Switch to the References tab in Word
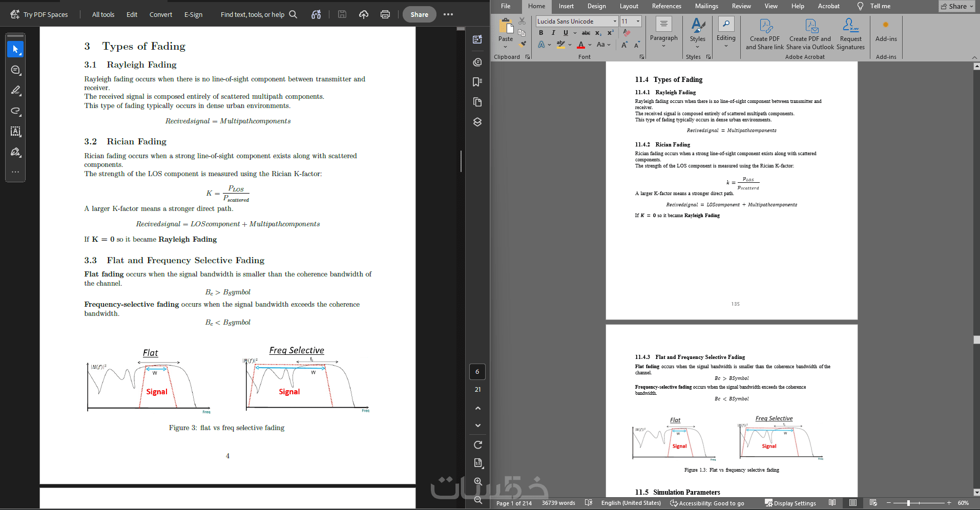Screen dimensions: 980x510 (666, 6)
